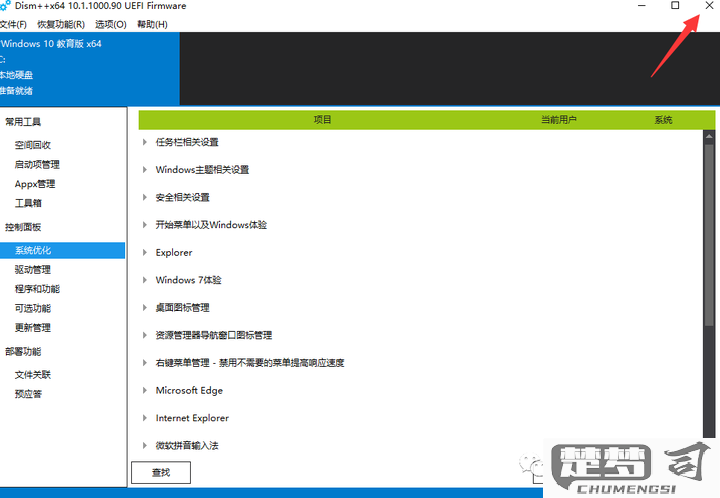Click the Microsoft Edge row text
720x498 pixels.
[x=189, y=390]
